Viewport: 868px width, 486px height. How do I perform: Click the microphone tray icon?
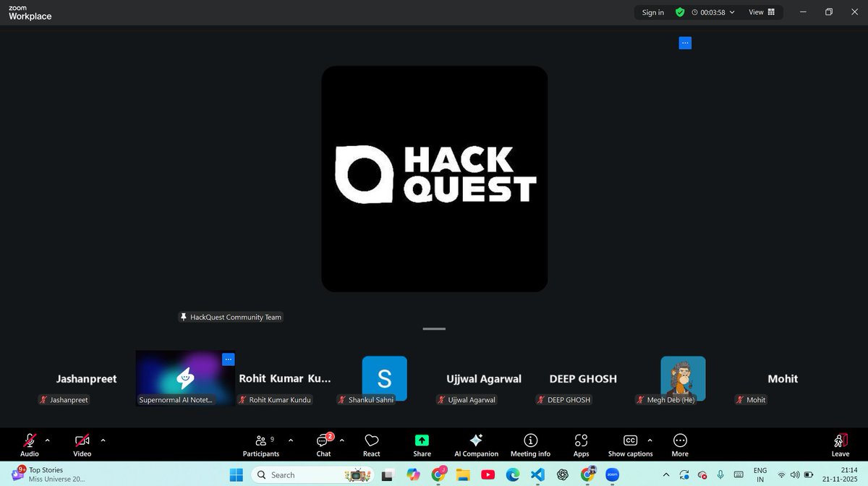(x=720, y=474)
